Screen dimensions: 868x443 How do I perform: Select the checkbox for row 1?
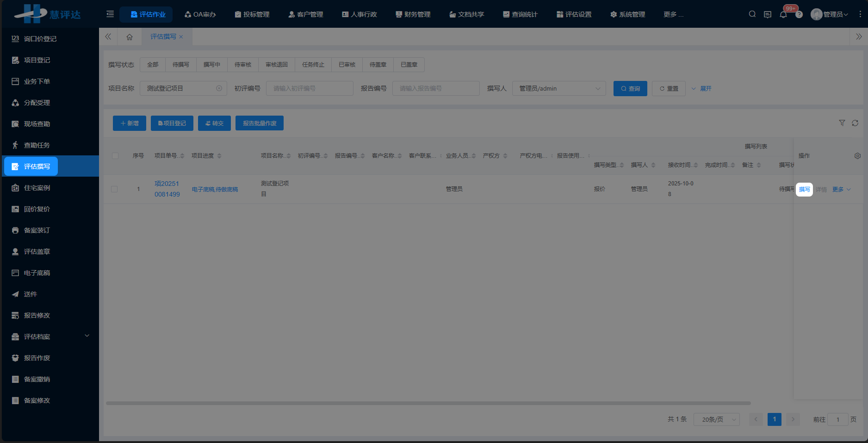[x=114, y=189]
